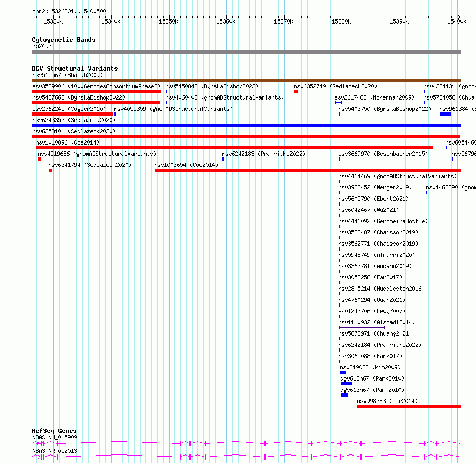The width and height of the screenshot is (476, 463).
Task: Select nsv3065088 (Fan2017) label
Action: click(x=370, y=356)
